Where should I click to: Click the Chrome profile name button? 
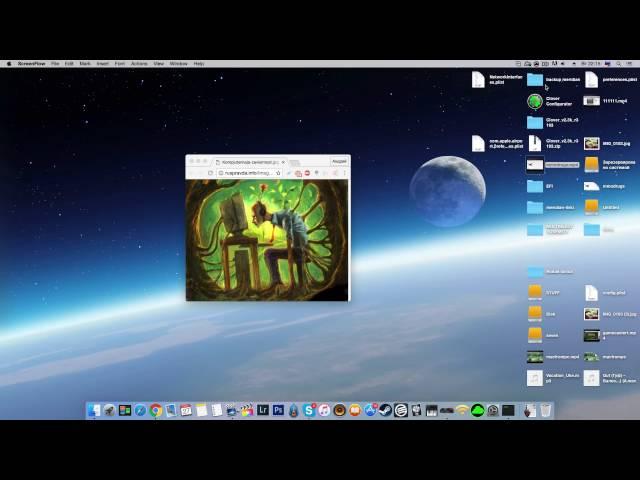tap(339, 162)
